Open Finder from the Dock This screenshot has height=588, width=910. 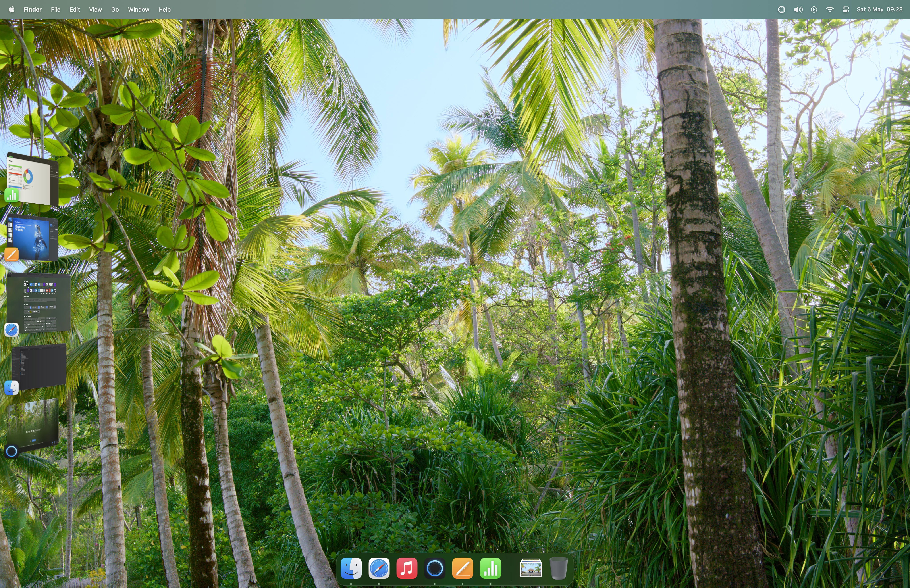pos(351,568)
